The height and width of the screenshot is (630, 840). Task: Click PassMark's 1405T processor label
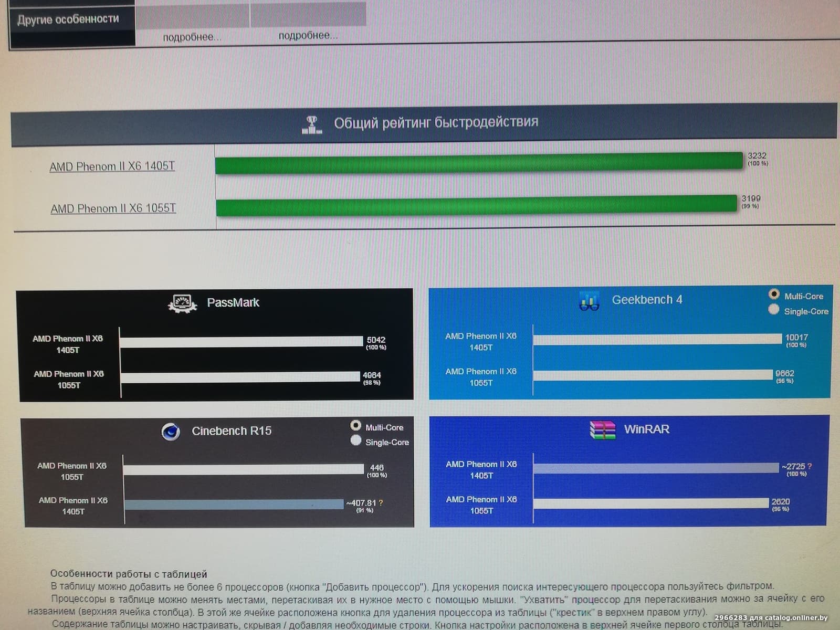[x=68, y=344]
